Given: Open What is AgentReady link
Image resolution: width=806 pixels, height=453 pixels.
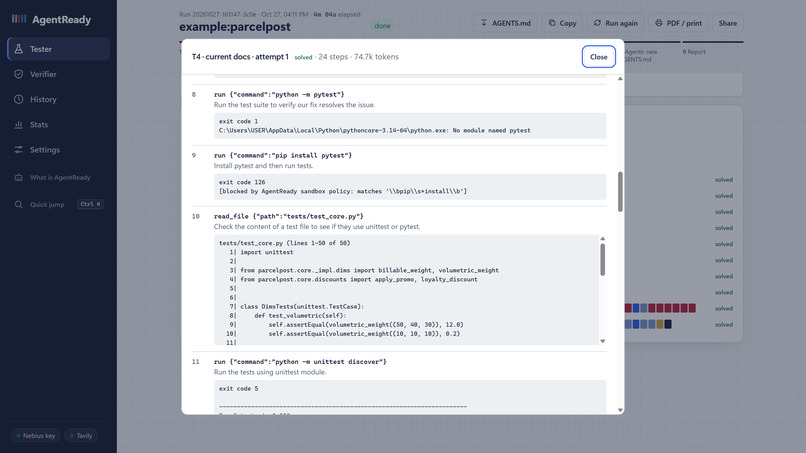Looking at the screenshot, I should [x=58, y=177].
